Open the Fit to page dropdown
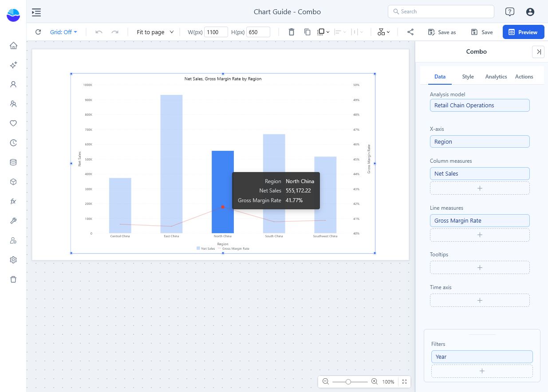Viewport: 548px width, 392px height. coord(155,32)
